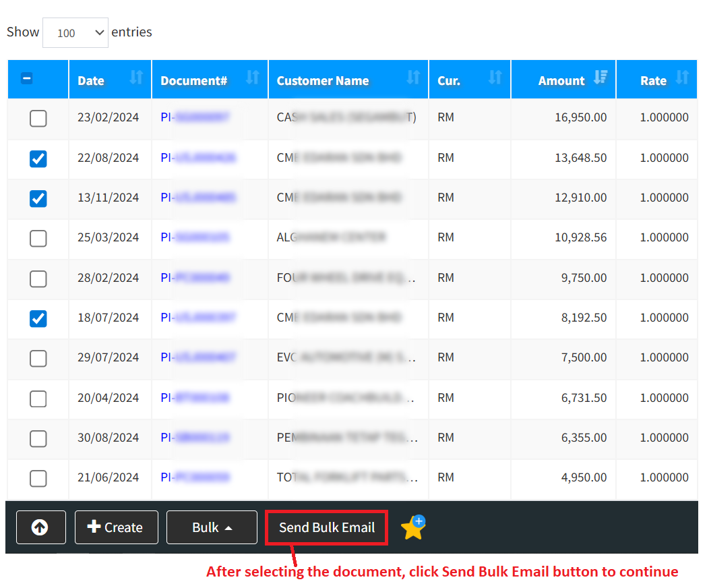Screen dimensions: 707x588
Task: Click the yellow star add-favorite icon
Action: click(412, 527)
